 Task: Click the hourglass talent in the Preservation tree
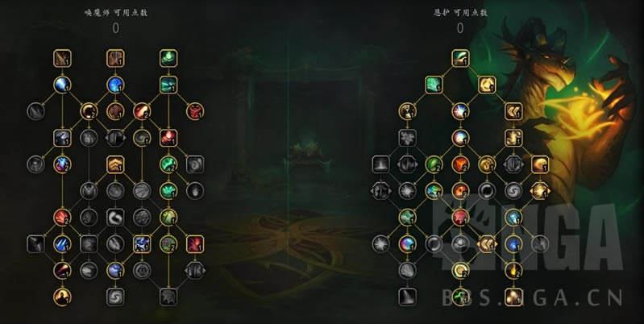(407, 111)
